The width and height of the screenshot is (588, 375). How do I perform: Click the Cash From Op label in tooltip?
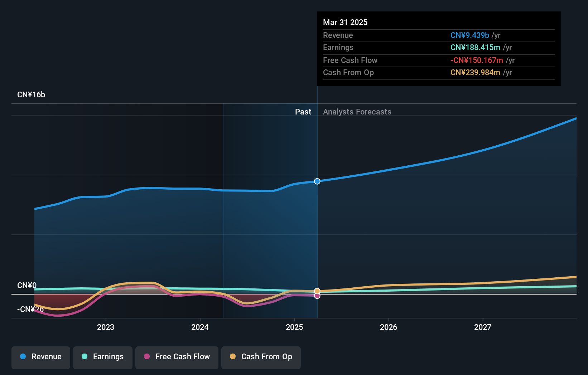[x=348, y=72]
